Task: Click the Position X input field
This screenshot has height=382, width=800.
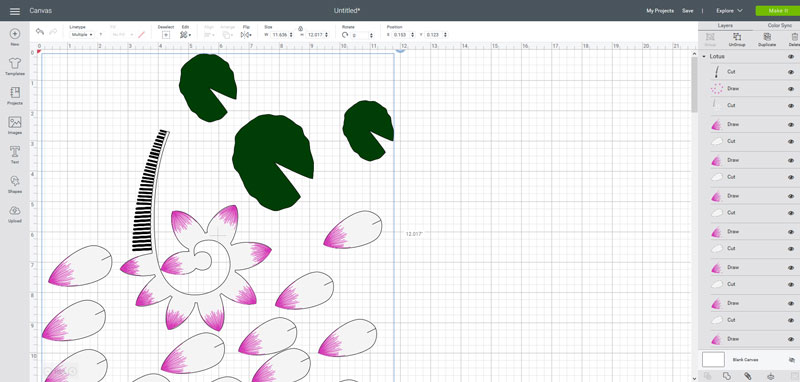Action: (402, 35)
